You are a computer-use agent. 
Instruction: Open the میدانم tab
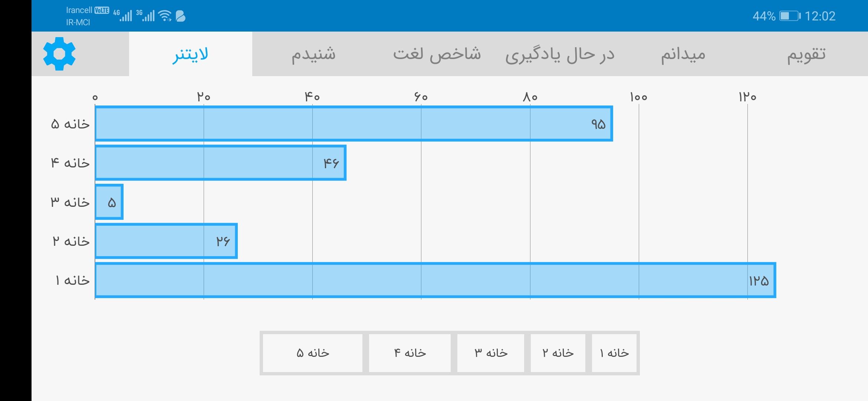pyautogui.click(x=683, y=54)
